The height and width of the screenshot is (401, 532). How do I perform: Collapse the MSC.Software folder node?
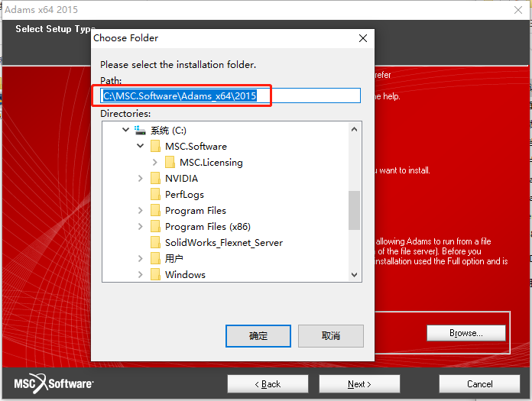(x=141, y=146)
